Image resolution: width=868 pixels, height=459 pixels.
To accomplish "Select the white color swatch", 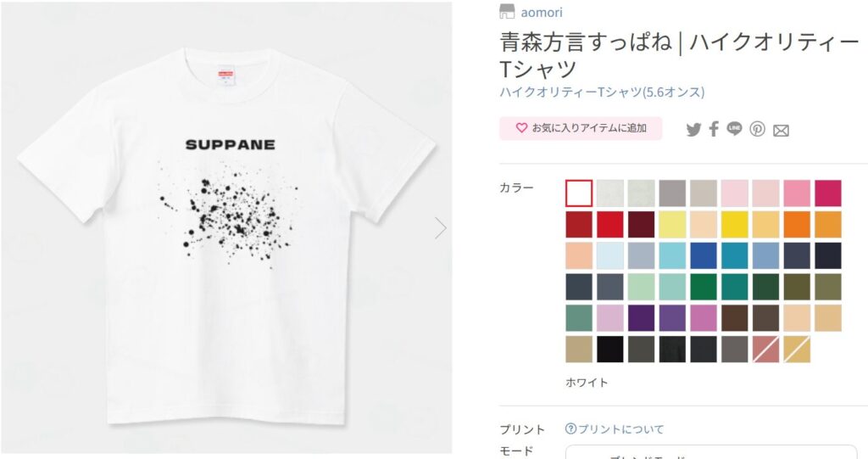I will 579,193.
